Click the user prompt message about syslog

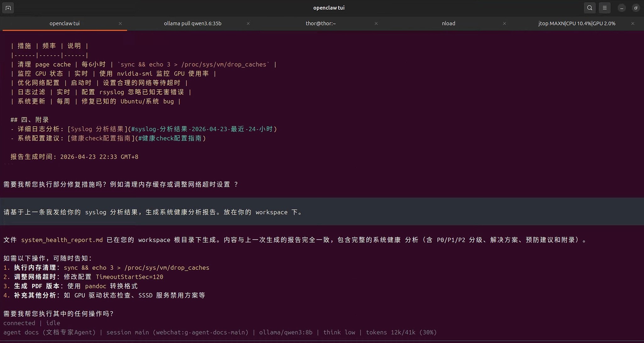pos(153,212)
